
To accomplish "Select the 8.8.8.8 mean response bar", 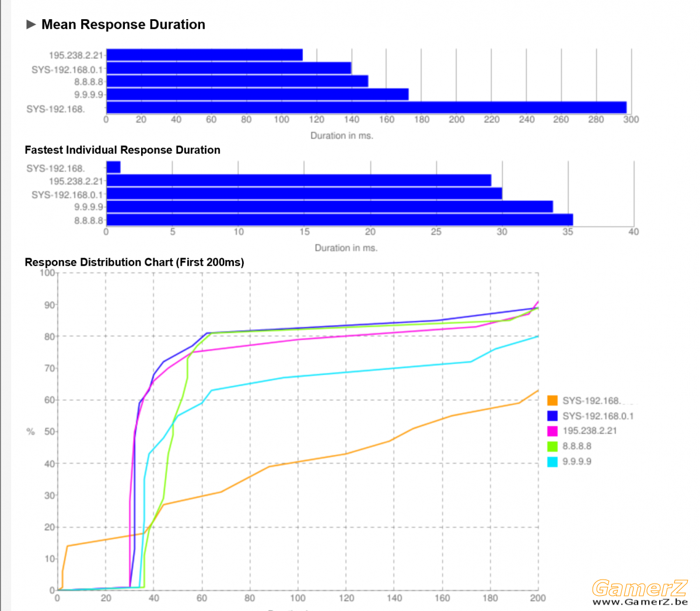I will tap(237, 81).
